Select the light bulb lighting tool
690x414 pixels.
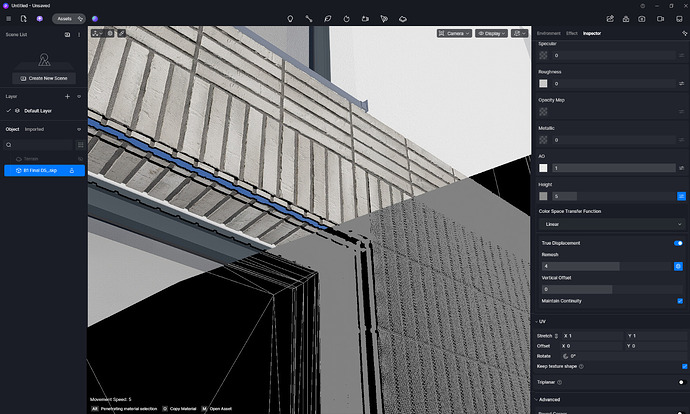tap(290, 19)
